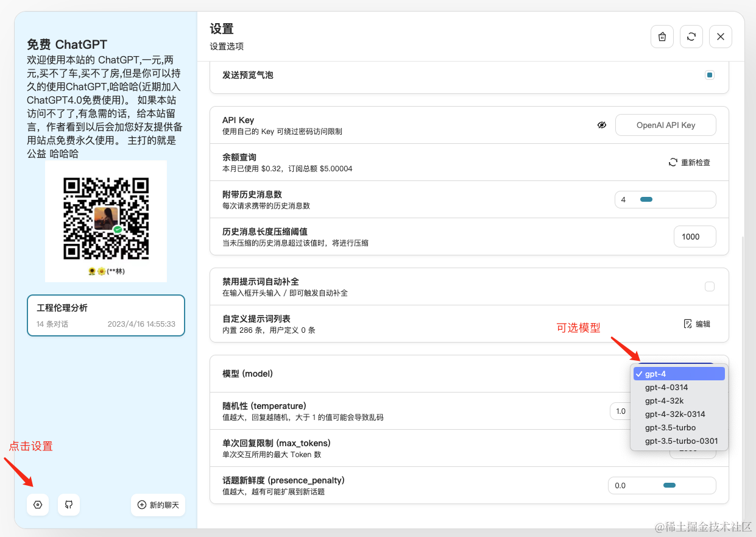Viewport: 756px width, 537px height.
Task: Select gpt-4 in the model dropdown
Action: 679,374
